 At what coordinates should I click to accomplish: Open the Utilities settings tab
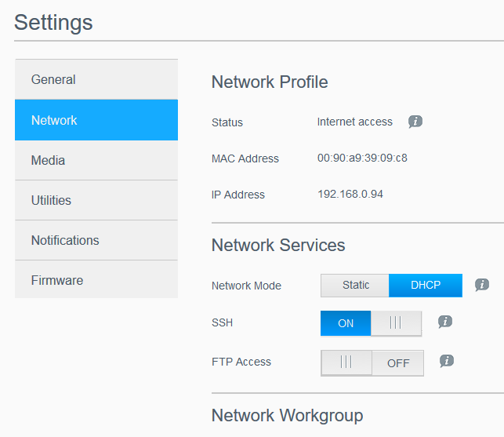[x=96, y=200]
